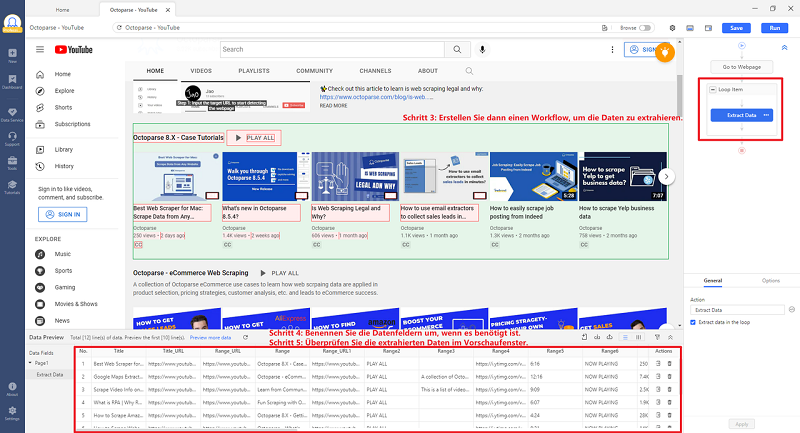Open Data Service in the sidebar
800x433 pixels.
pos(12,115)
